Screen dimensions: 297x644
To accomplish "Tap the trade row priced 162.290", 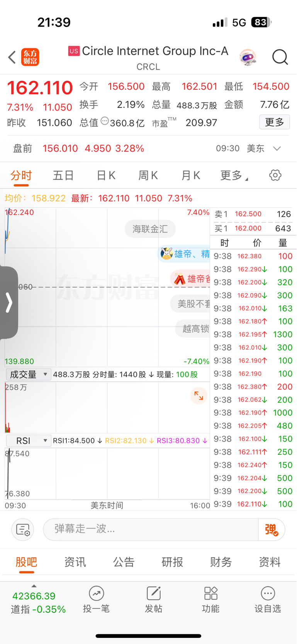I will tap(253, 269).
